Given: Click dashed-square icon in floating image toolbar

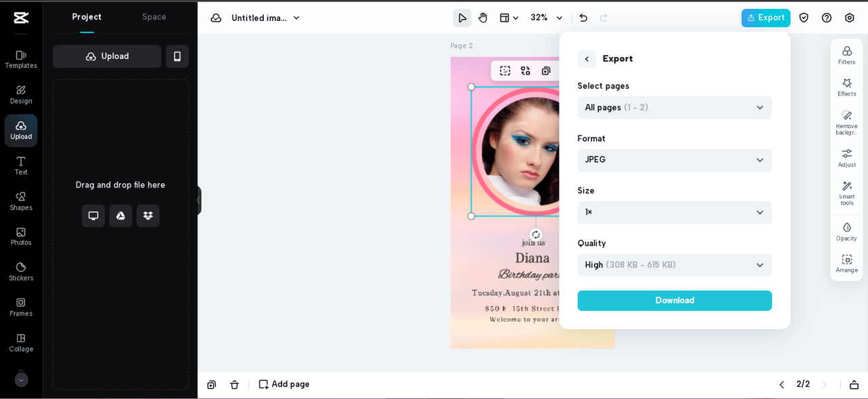Looking at the screenshot, I should pyautogui.click(x=505, y=70).
